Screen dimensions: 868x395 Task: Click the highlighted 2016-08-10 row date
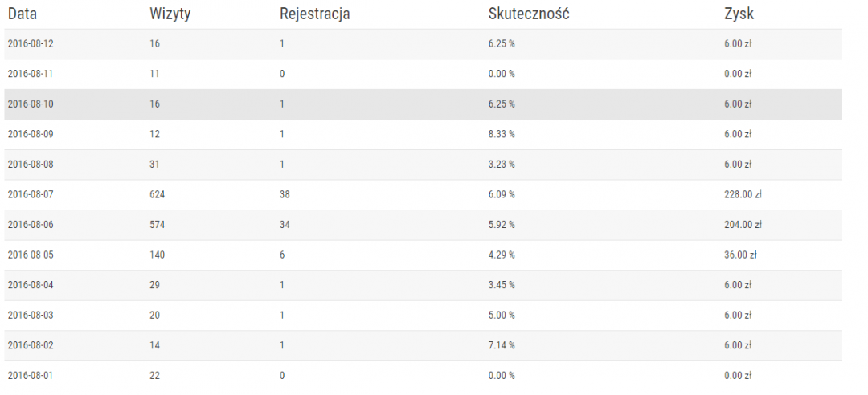[31, 104]
